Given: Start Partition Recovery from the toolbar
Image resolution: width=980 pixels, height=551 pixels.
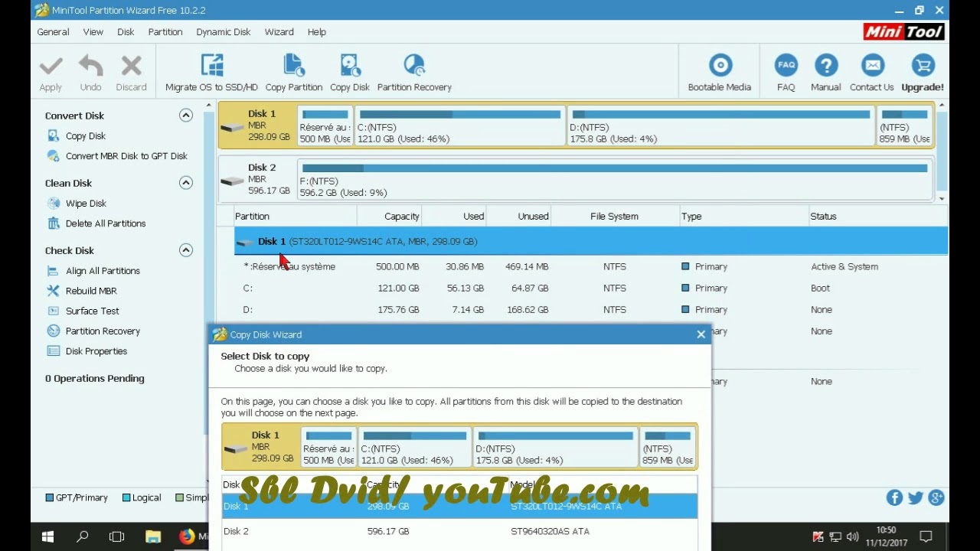Looking at the screenshot, I should pyautogui.click(x=414, y=73).
